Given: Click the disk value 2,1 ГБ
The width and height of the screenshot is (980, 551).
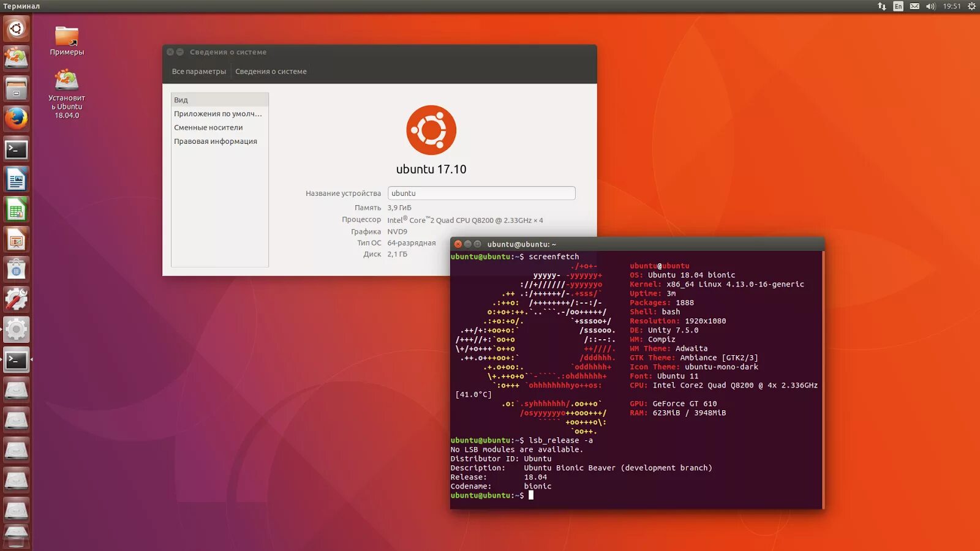Looking at the screenshot, I should coord(397,254).
